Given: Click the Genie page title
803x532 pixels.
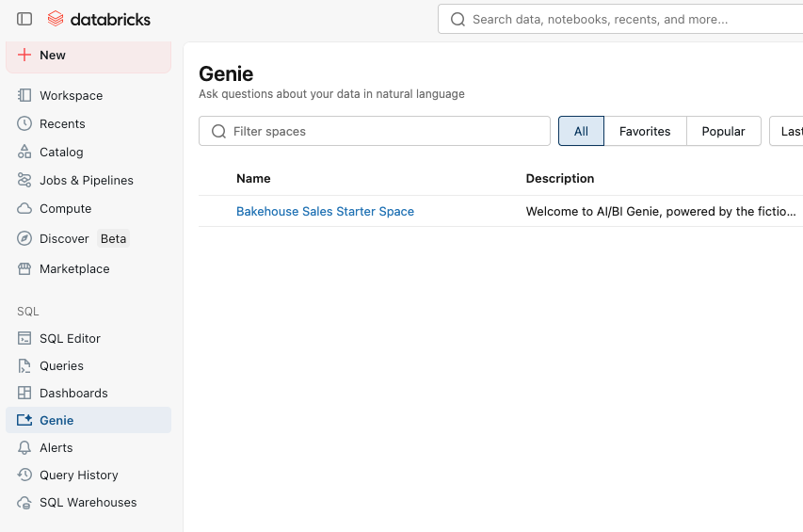Looking at the screenshot, I should point(226,73).
